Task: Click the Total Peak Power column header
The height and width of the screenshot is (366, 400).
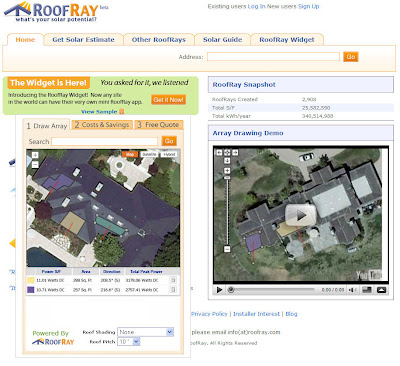Action: [146, 272]
